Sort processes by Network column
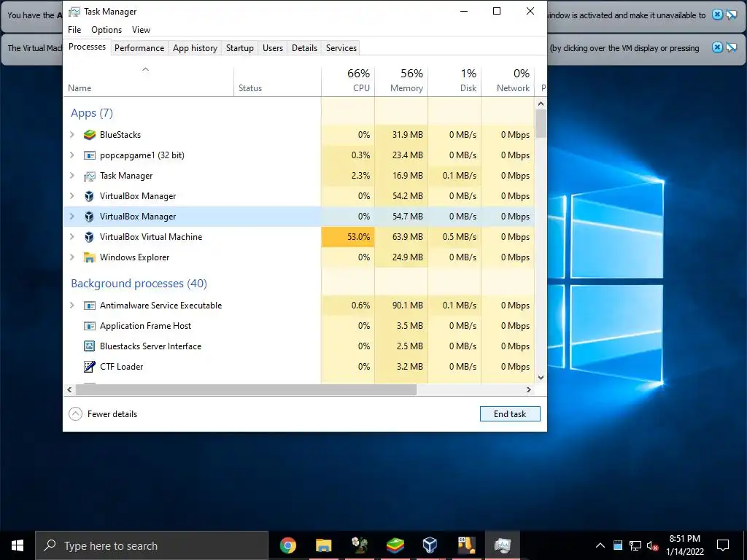747x560 pixels. (508, 80)
